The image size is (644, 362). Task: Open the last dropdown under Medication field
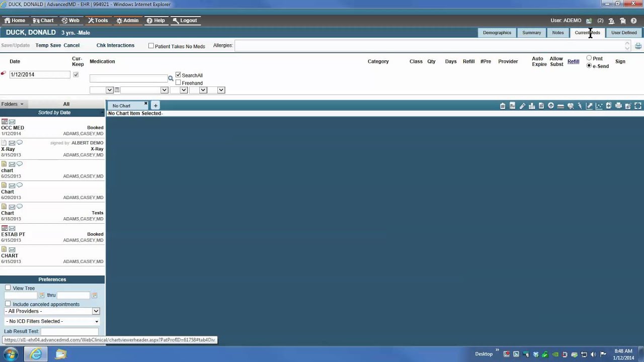coord(216,90)
